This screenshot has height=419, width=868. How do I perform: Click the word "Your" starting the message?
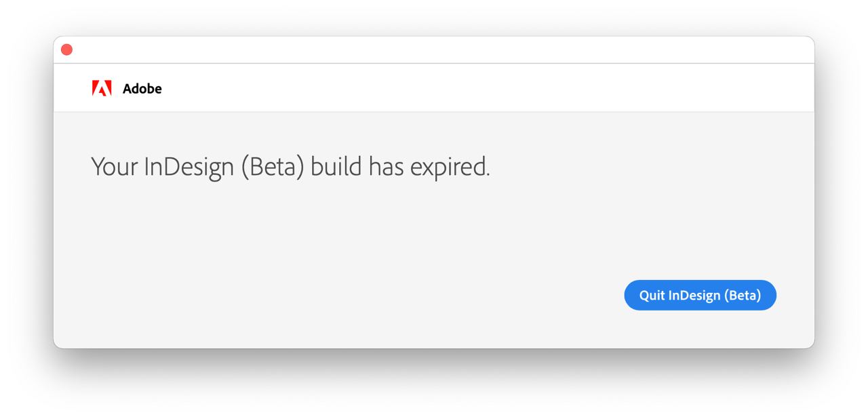(x=115, y=167)
